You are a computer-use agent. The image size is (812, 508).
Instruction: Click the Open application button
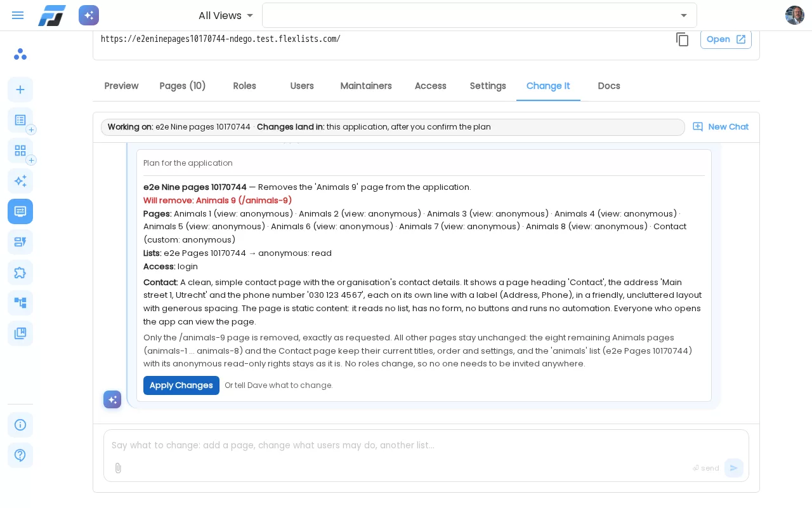726,39
